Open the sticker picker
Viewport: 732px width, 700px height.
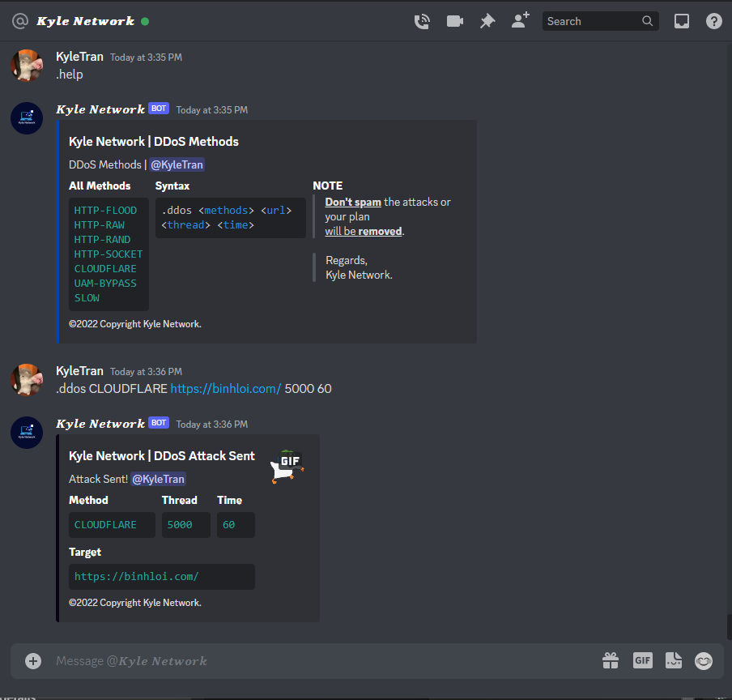(x=674, y=660)
